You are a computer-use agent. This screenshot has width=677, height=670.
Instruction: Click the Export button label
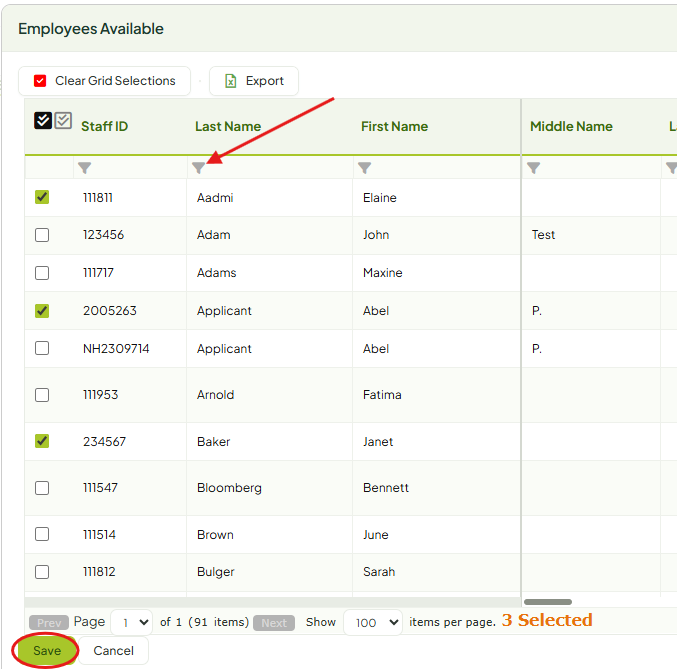(x=265, y=81)
